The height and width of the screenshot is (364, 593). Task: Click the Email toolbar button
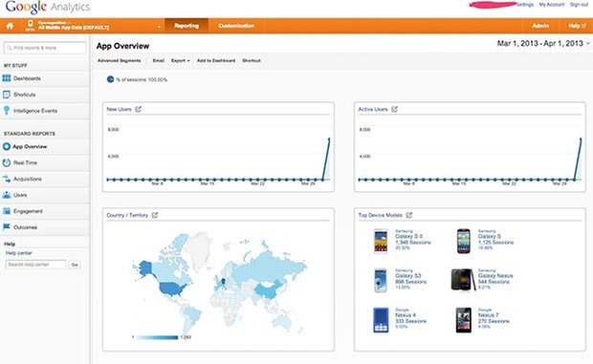tap(159, 60)
